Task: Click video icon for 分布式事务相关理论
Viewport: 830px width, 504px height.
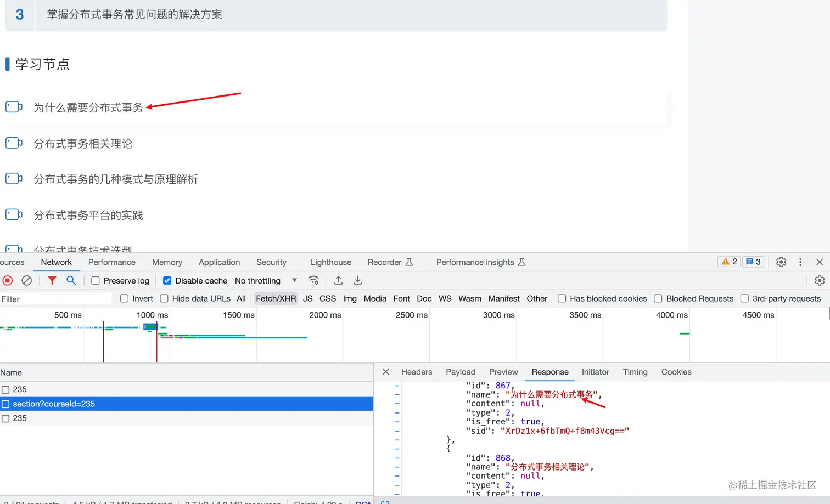Action: 14,143
